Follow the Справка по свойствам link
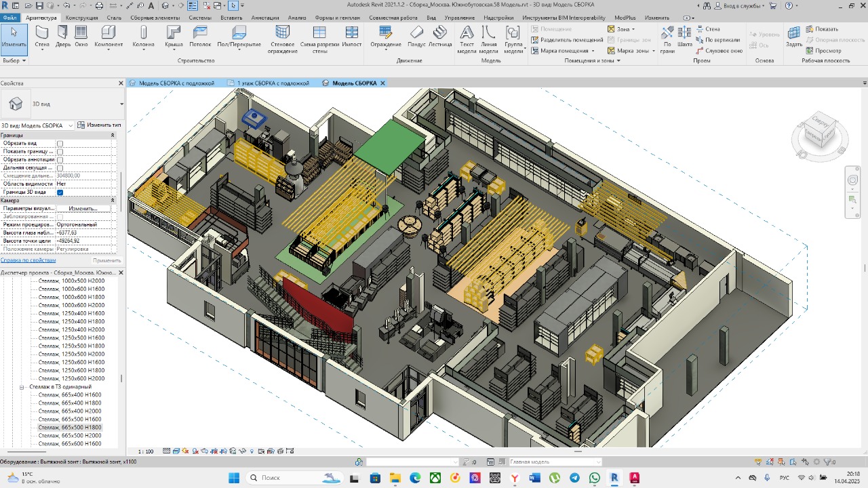868x488 pixels. 27,260
